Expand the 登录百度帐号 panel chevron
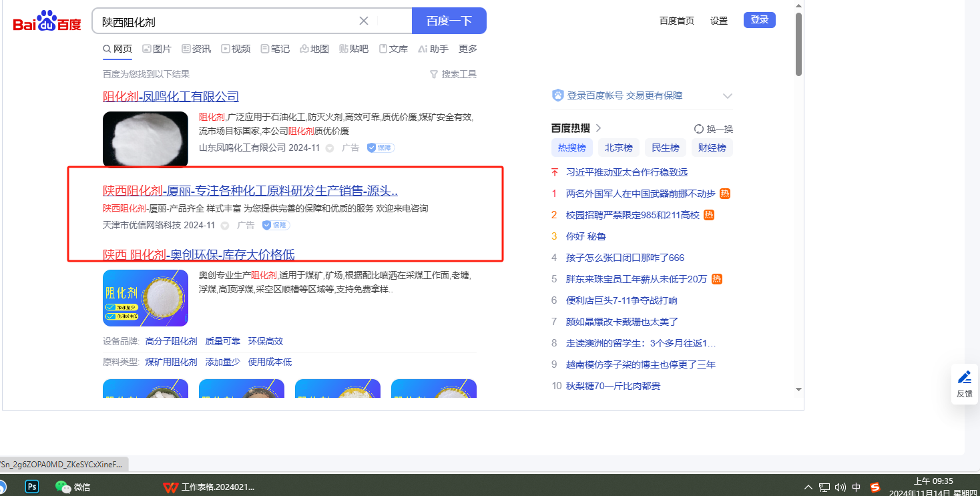 728,96
